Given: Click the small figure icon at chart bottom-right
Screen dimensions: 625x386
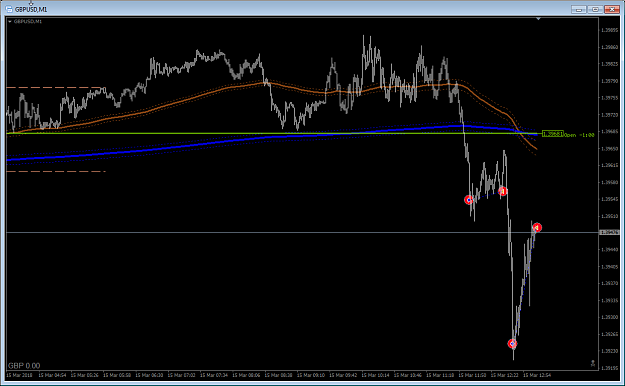Looking at the screenshot, I should click(x=593, y=363).
